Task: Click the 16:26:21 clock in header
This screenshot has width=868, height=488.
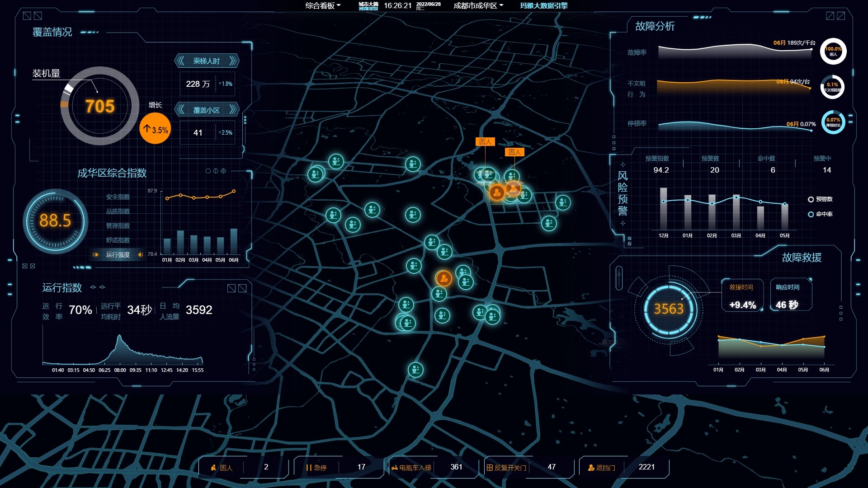Action: click(398, 5)
